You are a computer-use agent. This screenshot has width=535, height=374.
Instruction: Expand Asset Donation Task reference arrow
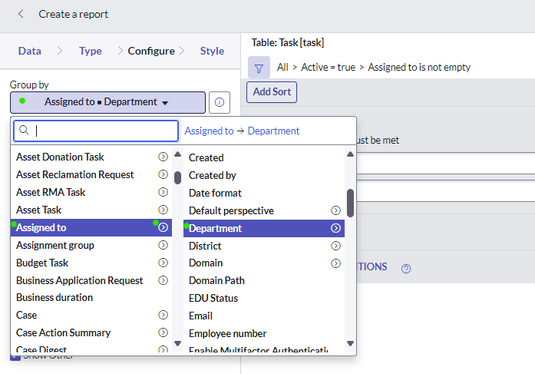(x=163, y=157)
